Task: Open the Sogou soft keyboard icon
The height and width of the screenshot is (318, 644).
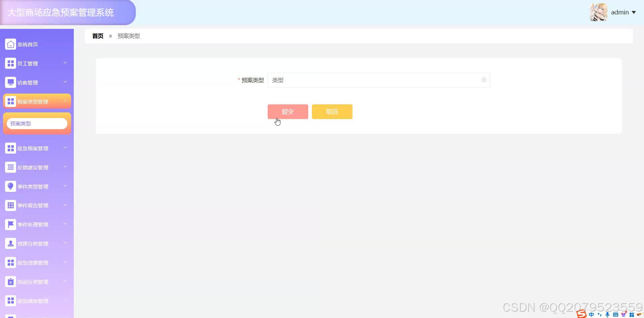Action: coord(615,315)
